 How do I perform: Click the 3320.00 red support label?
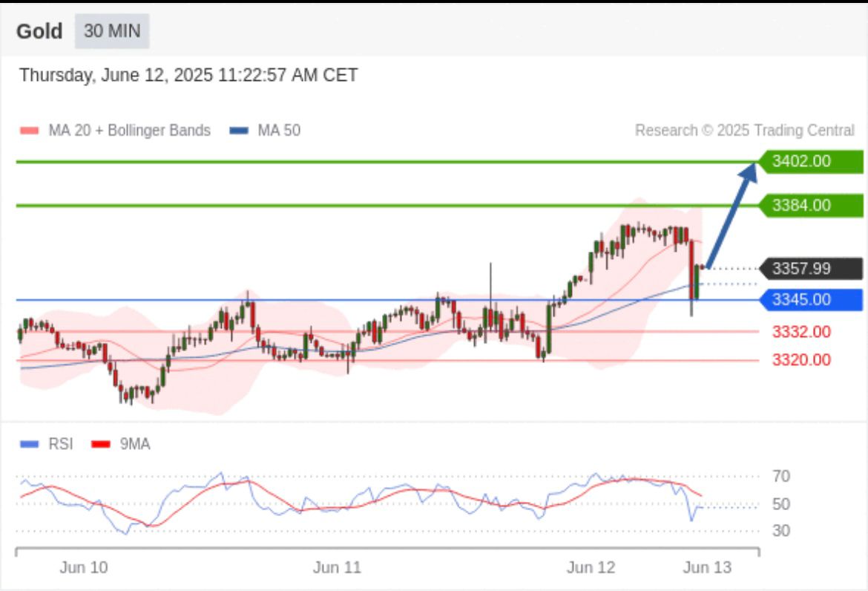tap(801, 360)
